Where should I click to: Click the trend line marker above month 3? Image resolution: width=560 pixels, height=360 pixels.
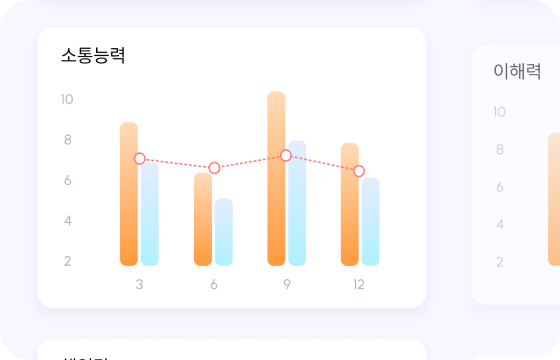[x=140, y=159]
